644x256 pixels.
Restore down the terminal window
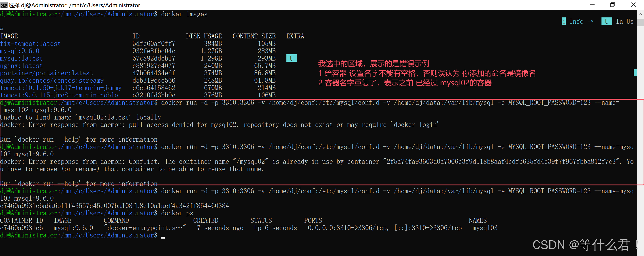(x=612, y=5)
